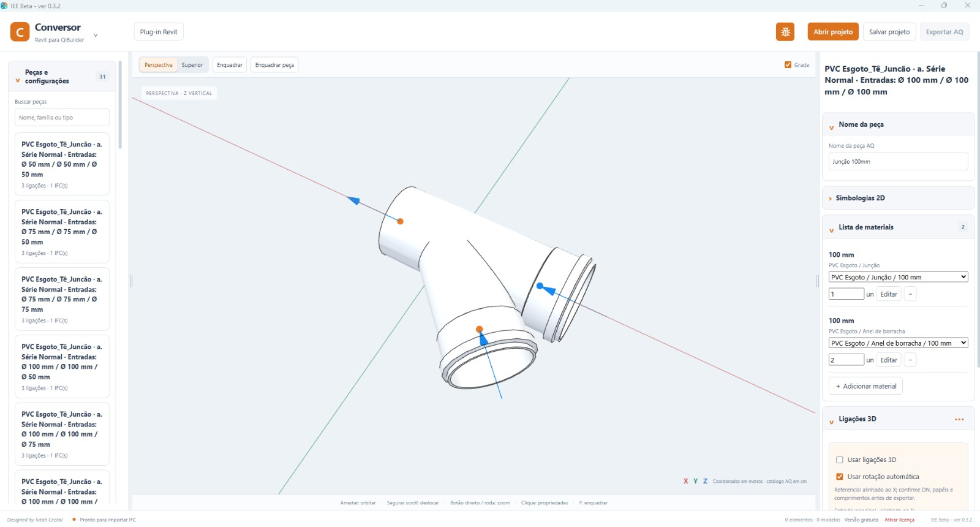Click quantity field of Junção material
The width and height of the screenshot is (980, 527).
pyautogui.click(x=846, y=294)
